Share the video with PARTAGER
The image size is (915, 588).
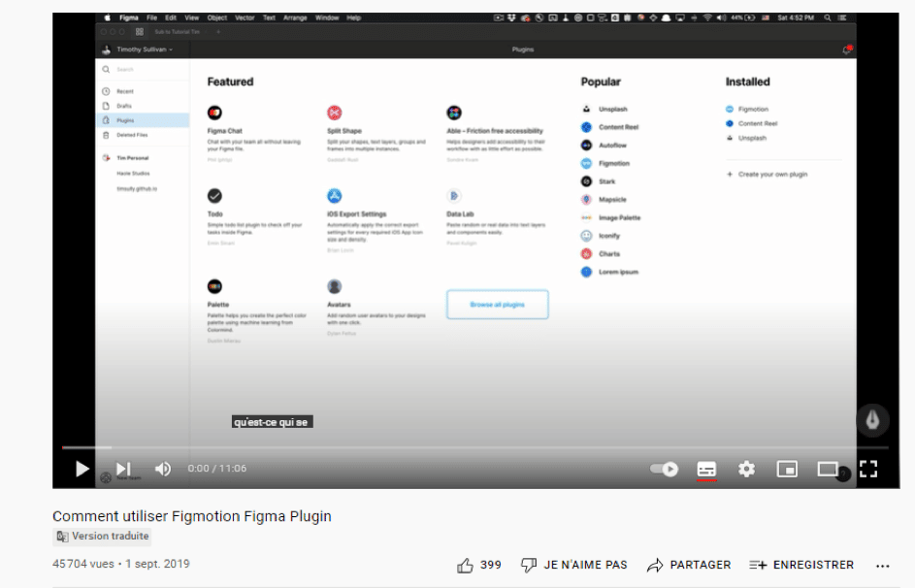click(x=689, y=565)
